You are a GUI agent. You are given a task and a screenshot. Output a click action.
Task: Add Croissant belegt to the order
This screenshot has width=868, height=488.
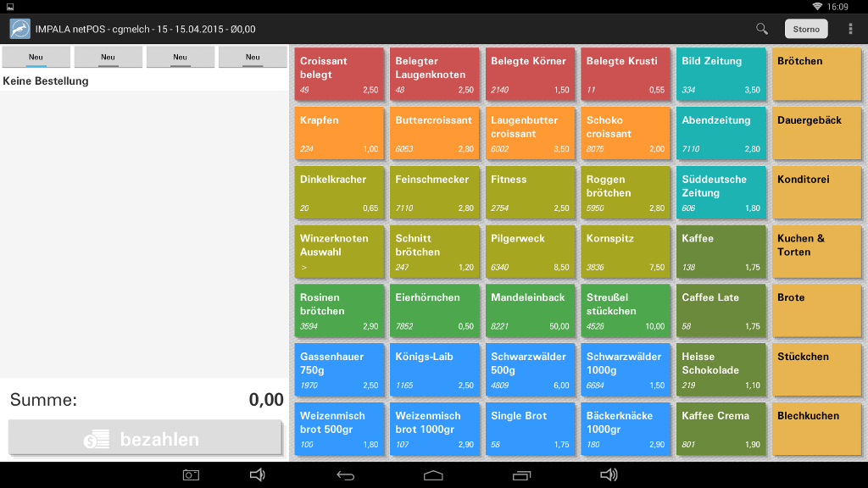339,74
